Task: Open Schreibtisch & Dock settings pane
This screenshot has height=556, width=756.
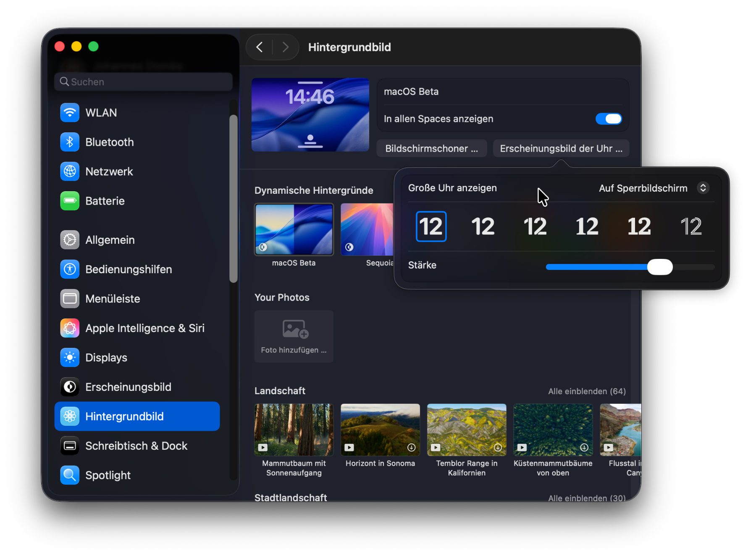Action: point(136,446)
